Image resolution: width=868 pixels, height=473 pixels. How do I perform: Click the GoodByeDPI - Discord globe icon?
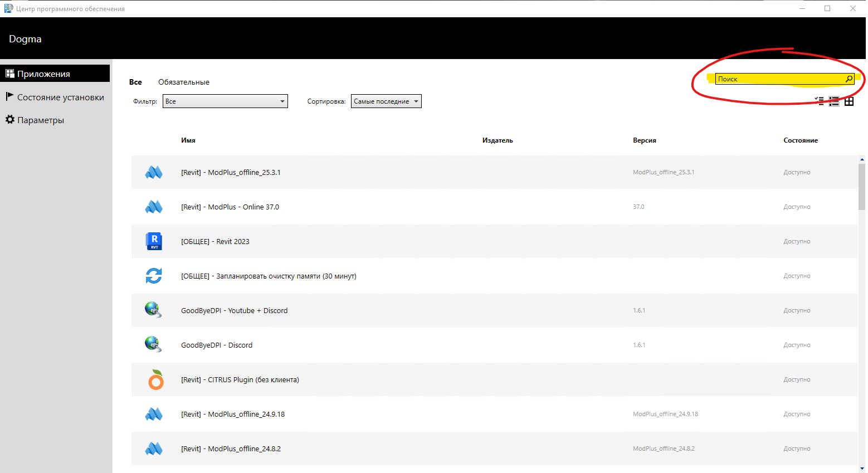pyautogui.click(x=153, y=344)
